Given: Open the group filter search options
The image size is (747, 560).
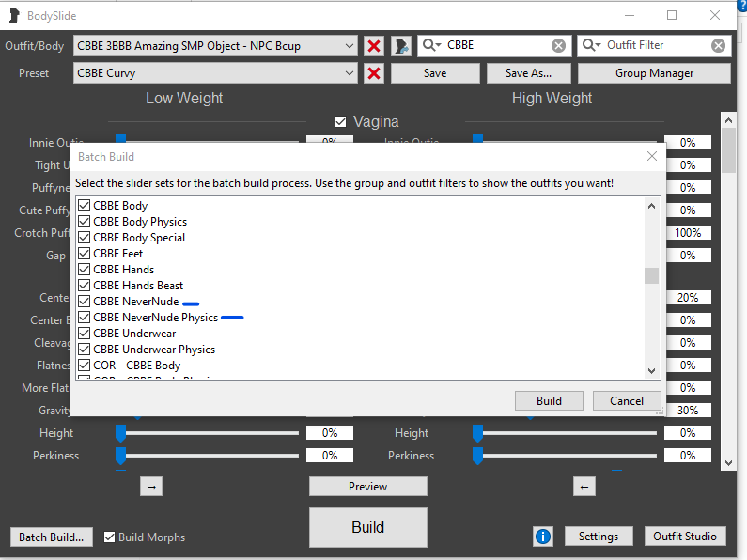Looking at the screenshot, I should [x=432, y=46].
